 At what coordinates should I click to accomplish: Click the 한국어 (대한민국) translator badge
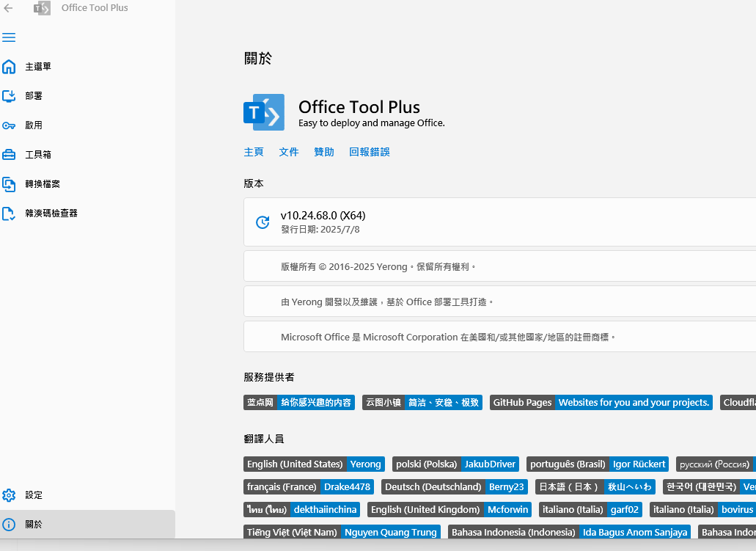pyautogui.click(x=709, y=487)
